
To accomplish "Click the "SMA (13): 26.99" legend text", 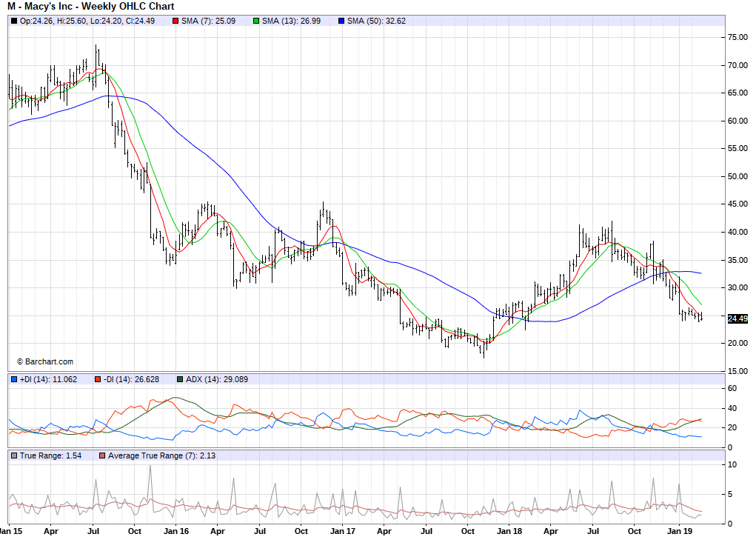I will pos(291,21).
